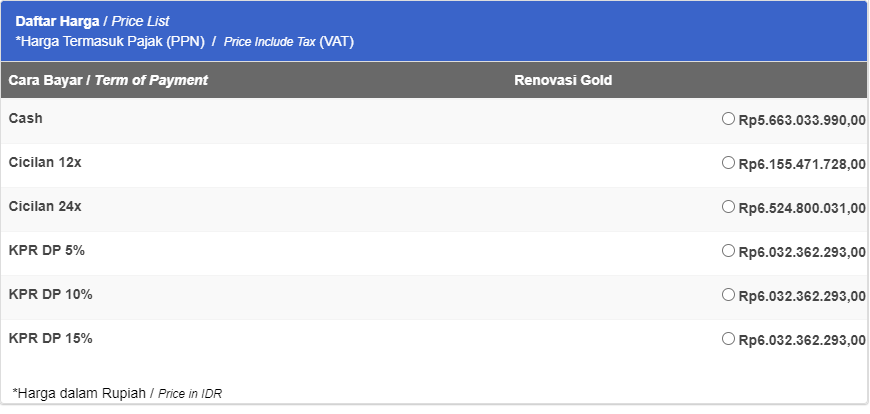The width and height of the screenshot is (870, 414).
Task: Click the Cara Bayar / Term of Payment header
Action: coord(108,80)
